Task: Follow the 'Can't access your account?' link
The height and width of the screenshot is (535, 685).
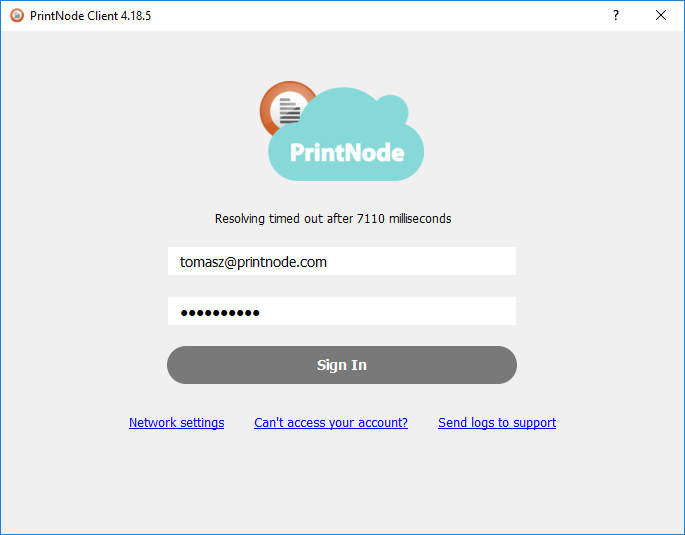Action: pos(331,423)
